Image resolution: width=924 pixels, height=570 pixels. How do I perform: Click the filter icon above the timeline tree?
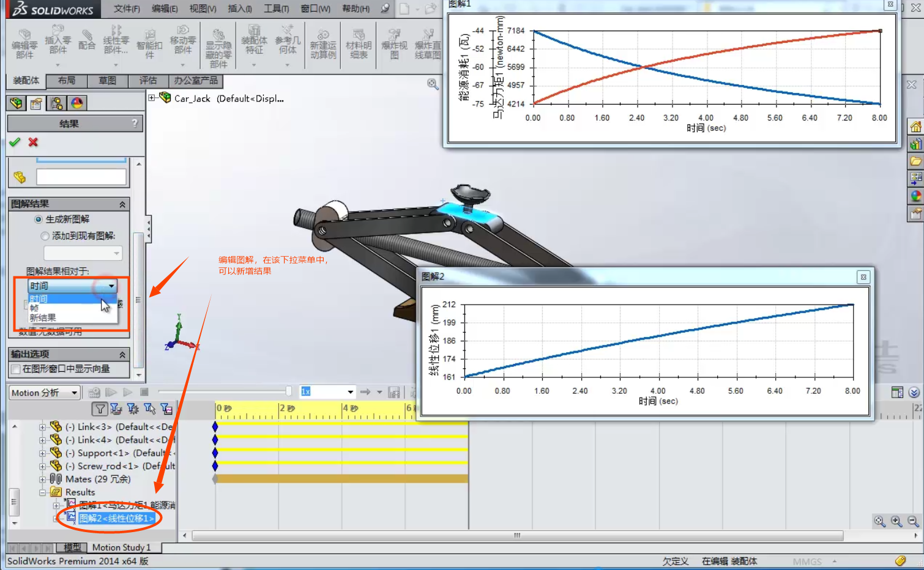tap(99, 409)
